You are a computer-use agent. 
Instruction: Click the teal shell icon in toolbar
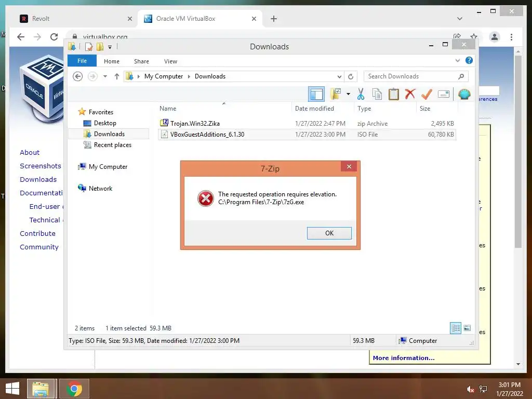point(464,94)
